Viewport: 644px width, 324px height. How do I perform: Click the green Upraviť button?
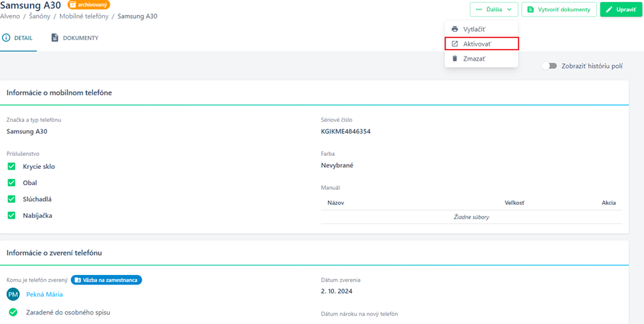pyautogui.click(x=621, y=10)
